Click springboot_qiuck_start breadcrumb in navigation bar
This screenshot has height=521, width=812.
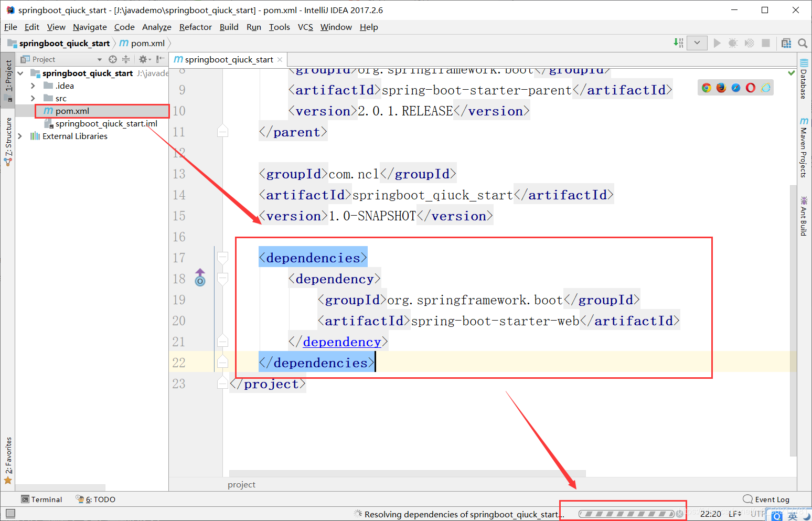point(59,43)
